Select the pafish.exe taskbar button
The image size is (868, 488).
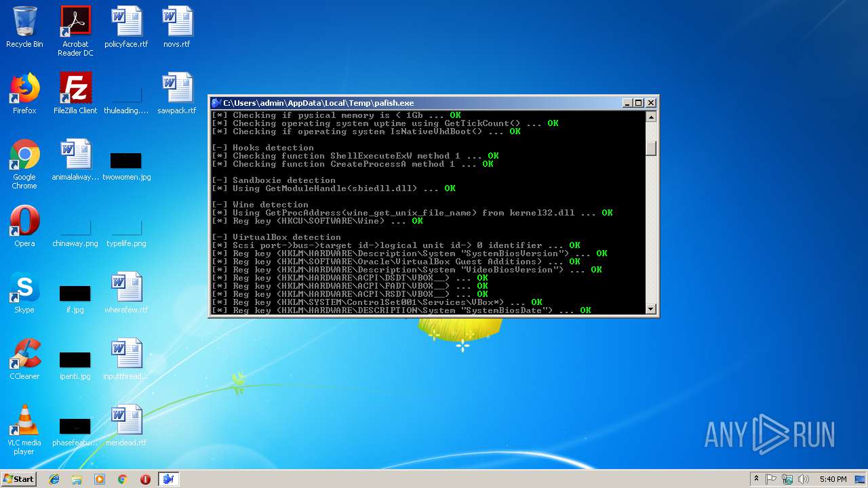click(168, 479)
